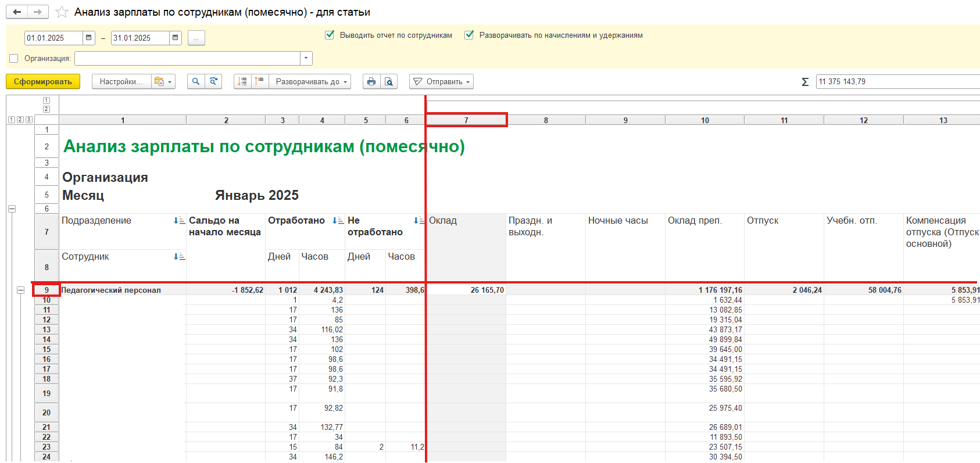Screen dimensions: 980x463
Task: Click the end date field 31.01.2025
Action: pyautogui.click(x=141, y=38)
